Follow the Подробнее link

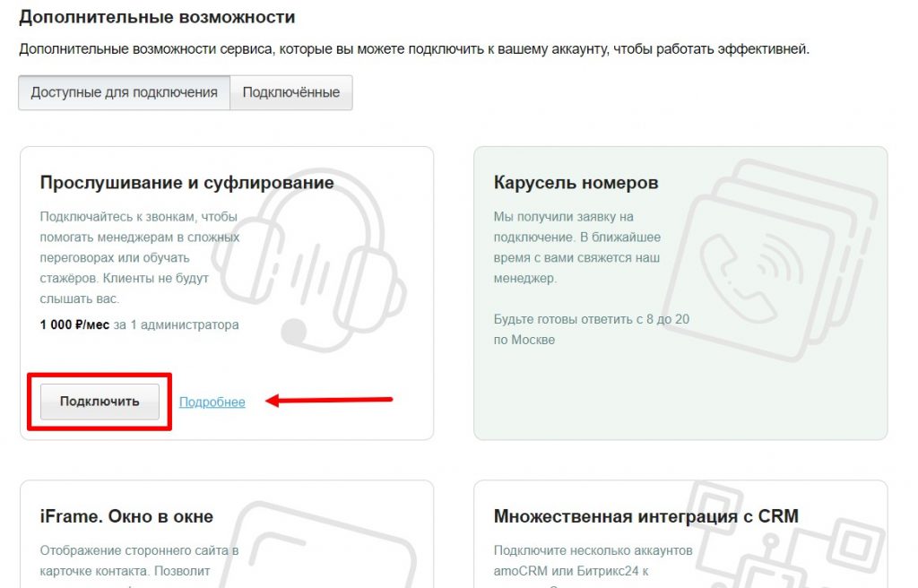[212, 402]
